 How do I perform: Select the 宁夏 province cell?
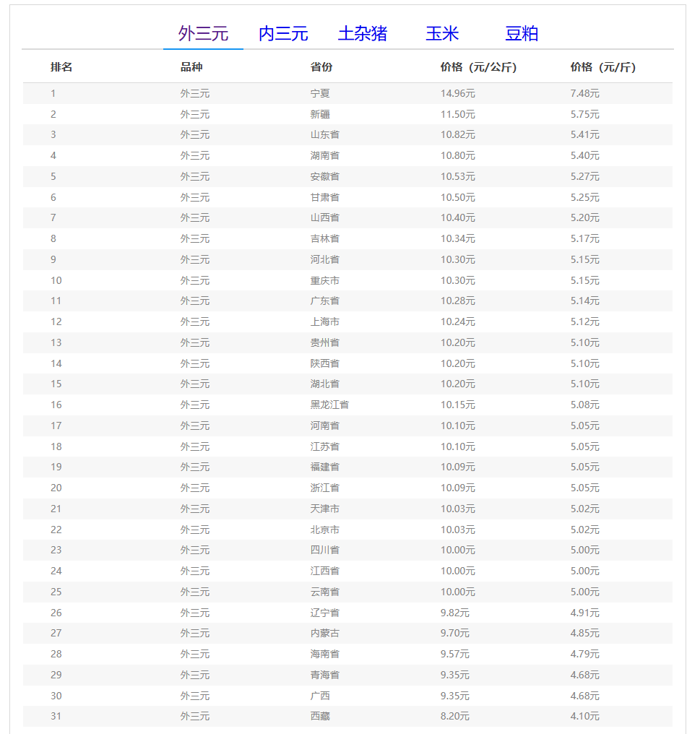tap(320, 93)
